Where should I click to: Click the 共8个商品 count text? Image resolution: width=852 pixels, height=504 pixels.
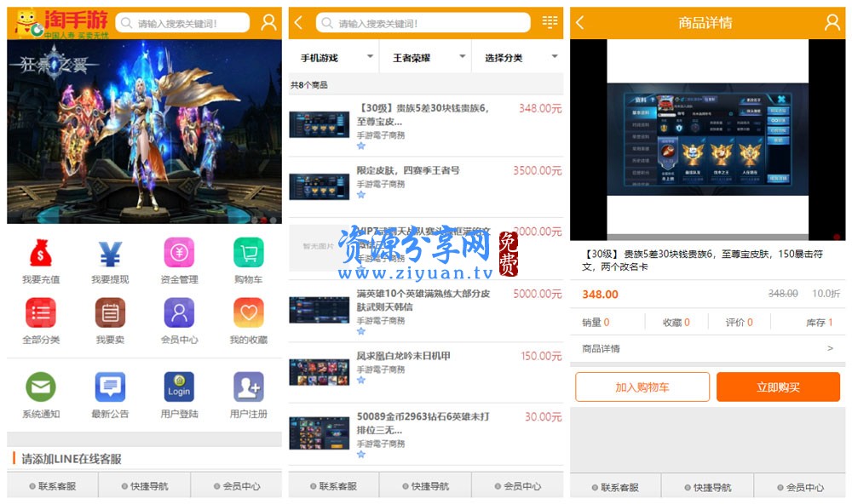(x=308, y=85)
